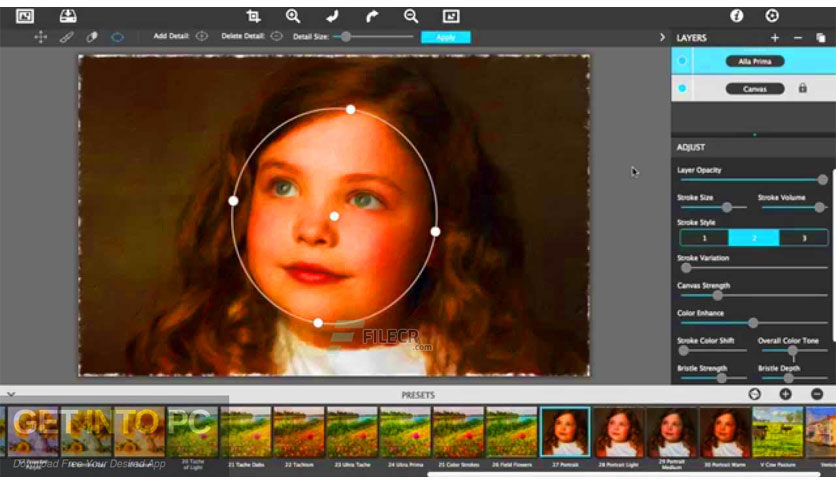Open the settings gear icon
Screen dimensions: 836x484
772,16
